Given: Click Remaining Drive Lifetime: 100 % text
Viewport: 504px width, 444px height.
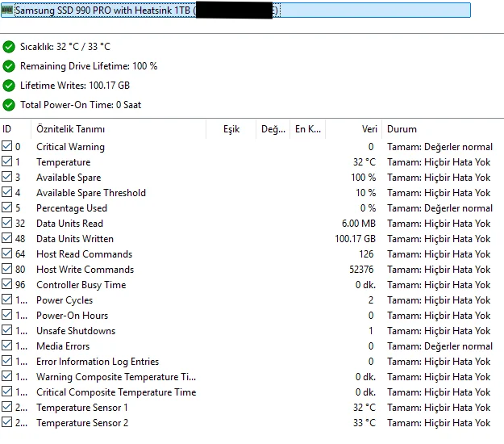Looking at the screenshot, I should pyautogui.click(x=89, y=66).
